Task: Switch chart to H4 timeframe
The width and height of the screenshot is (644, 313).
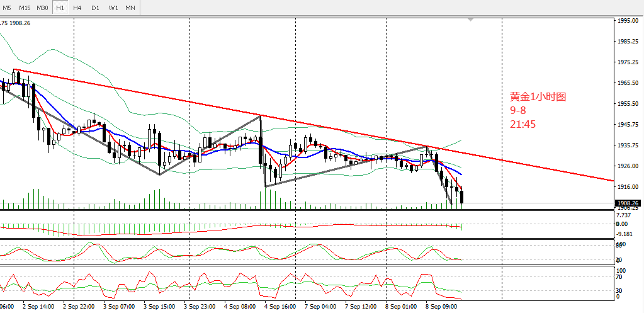Action: [x=77, y=8]
